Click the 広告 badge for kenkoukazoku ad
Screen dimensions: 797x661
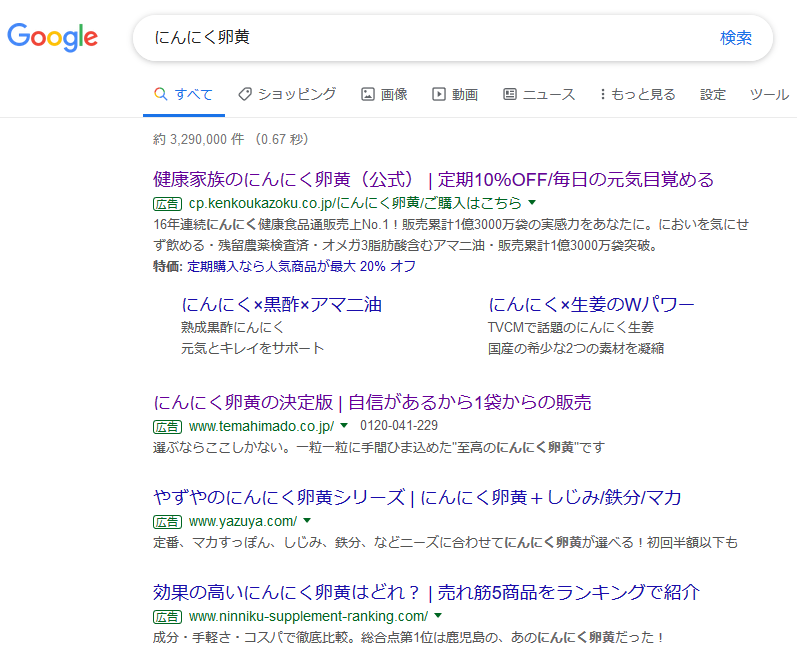(167, 204)
